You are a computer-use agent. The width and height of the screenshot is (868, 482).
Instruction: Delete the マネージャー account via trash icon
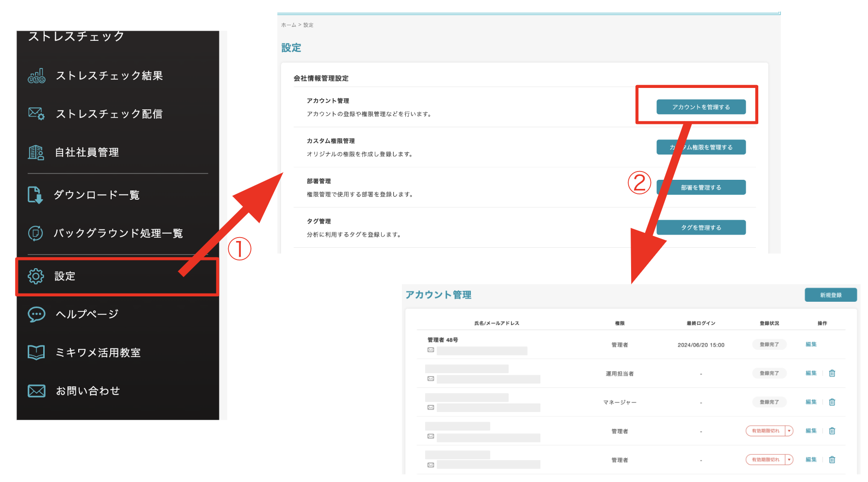pos(832,402)
